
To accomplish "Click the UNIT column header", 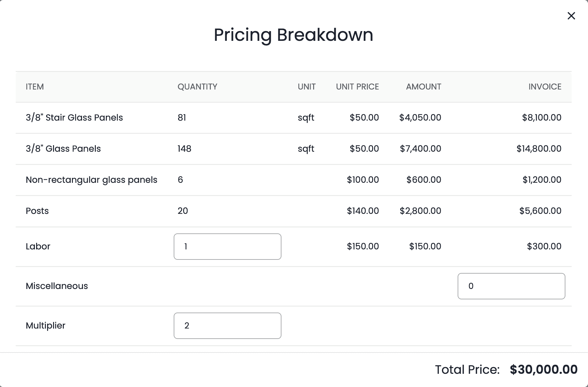I will [307, 87].
